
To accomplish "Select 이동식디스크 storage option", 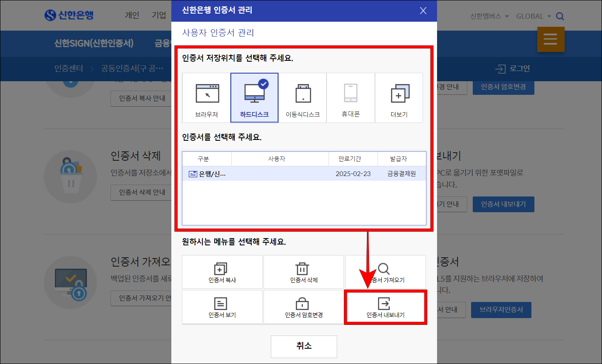I will [302, 97].
